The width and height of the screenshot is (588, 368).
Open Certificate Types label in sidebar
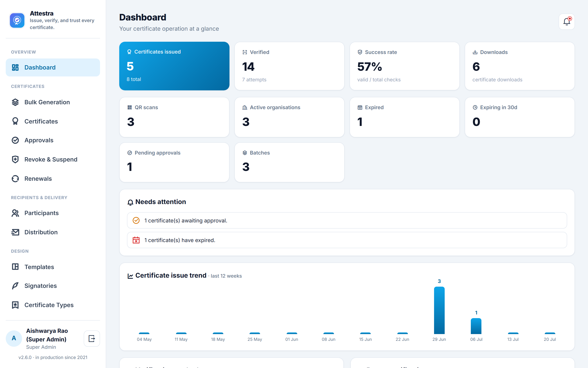[49, 305]
